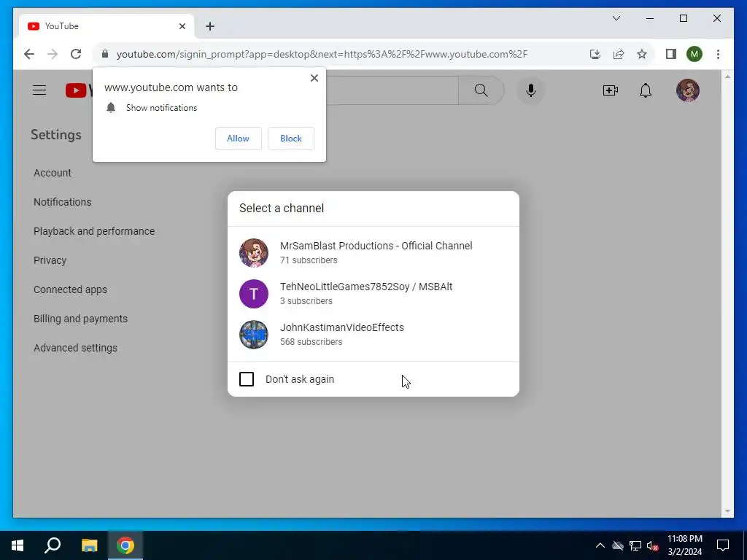Expand the tab search dropdown arrow
Image resolution: width=747 pixels, height=560 pixels.
click(616, 18)
